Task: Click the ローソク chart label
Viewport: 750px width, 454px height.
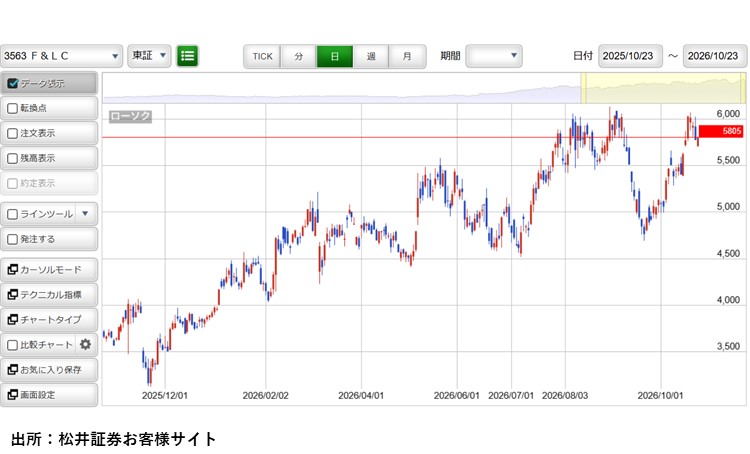Action: tap(130, 116)
